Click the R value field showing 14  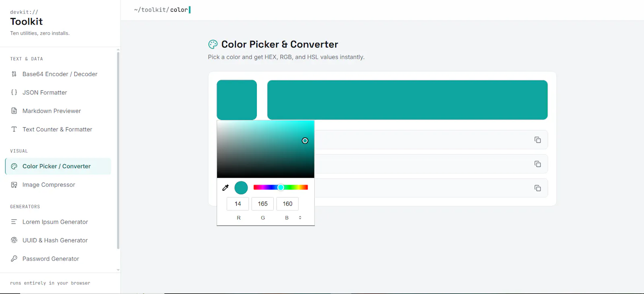(x=238, y=204)
